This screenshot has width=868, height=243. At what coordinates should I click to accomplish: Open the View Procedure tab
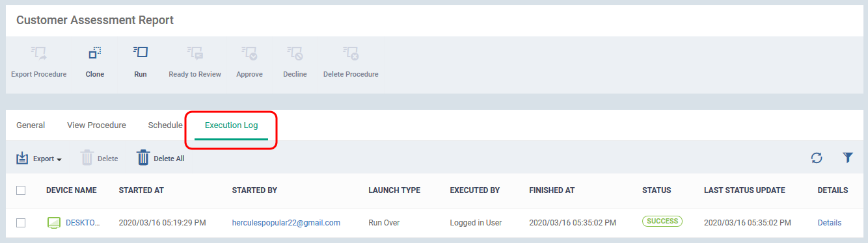click(96, 125)
